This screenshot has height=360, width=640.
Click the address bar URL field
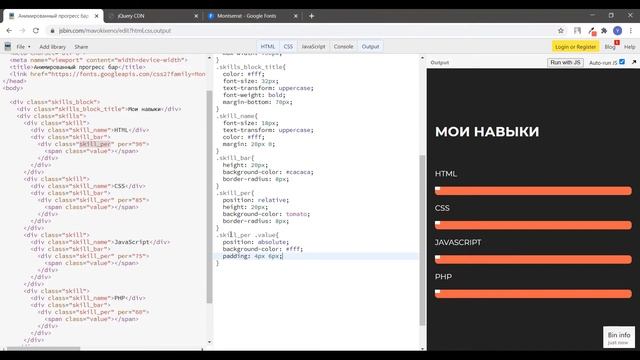(302, 31)
